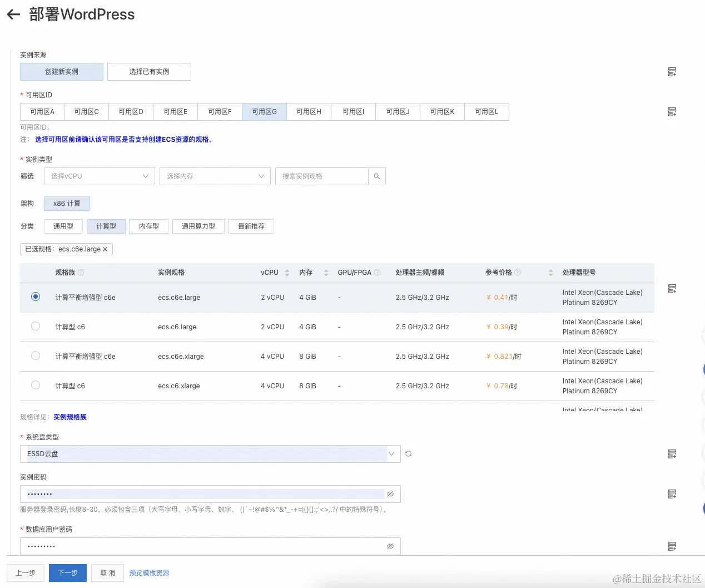Choose 创建新实例 as instance source
Image resolution: width=705 pixels, height=588 pixels.
pos(62,72)
